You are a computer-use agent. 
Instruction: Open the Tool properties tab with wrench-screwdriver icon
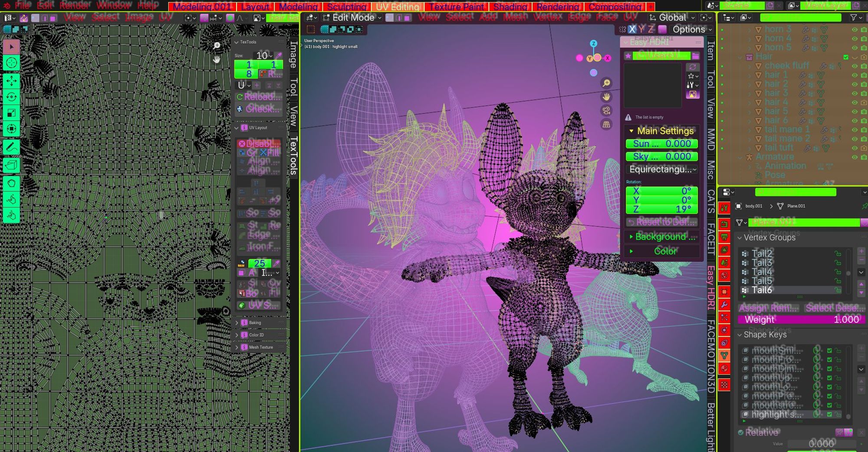pyautogui.click(x=724, y=208)
